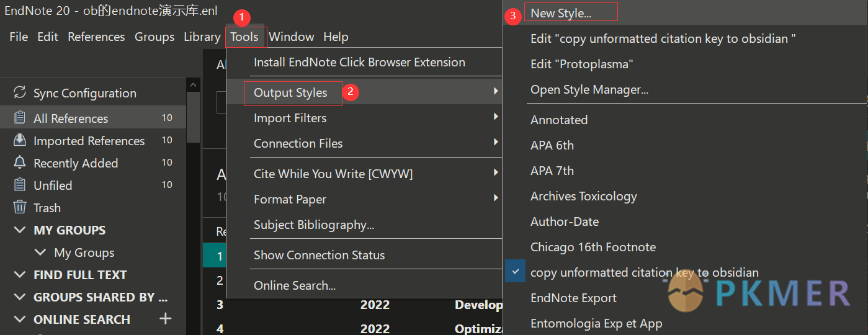
Task: Click the Trash bin icon
Action: [x=20, y=207]
